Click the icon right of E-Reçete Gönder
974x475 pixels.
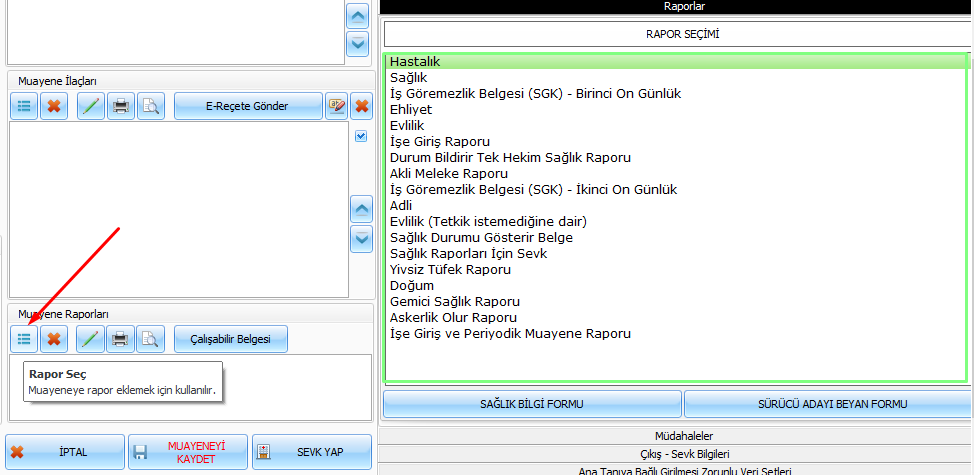tap(337, 106)
